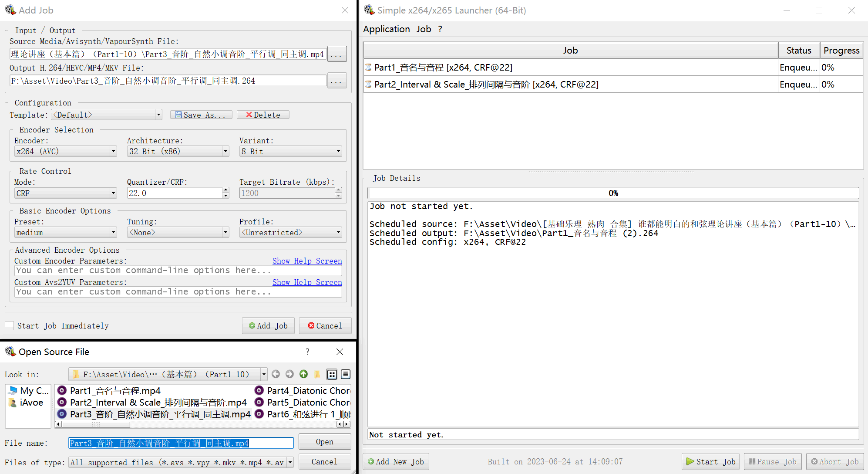
Task: Create new folder via folder icon
Action: pos(317,374)
